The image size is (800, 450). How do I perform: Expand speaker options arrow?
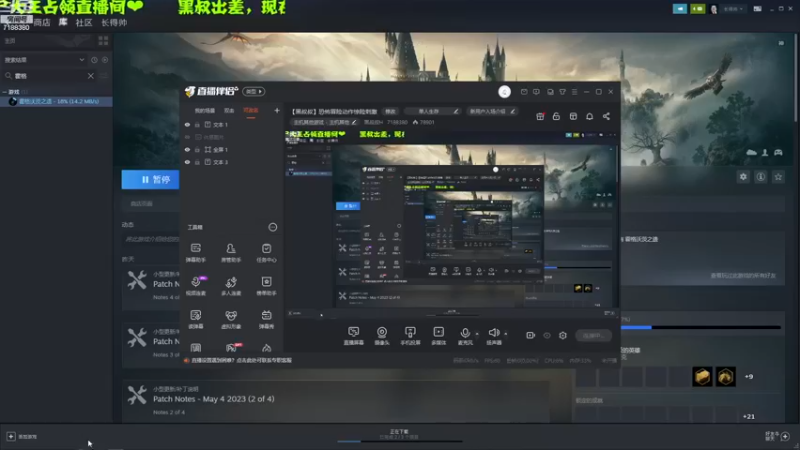506,334
